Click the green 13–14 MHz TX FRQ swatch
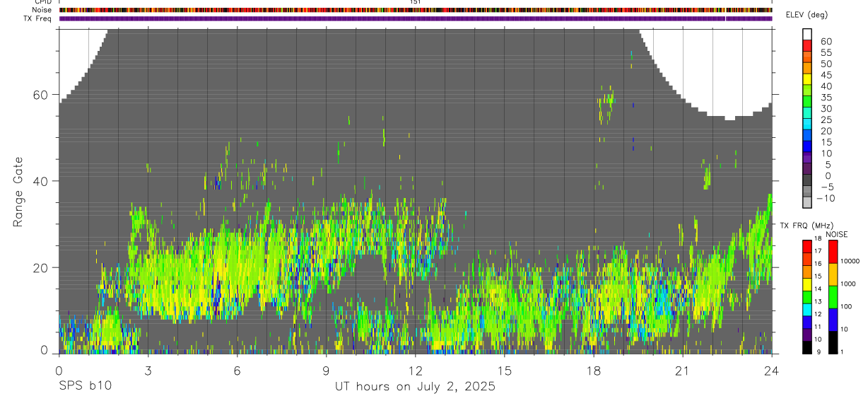 (x=807, y=297)
